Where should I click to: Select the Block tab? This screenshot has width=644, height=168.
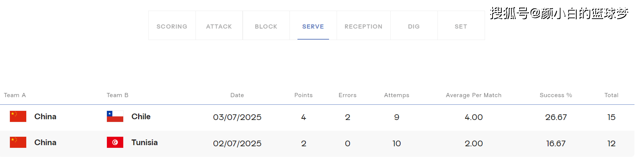coord(266,26)
